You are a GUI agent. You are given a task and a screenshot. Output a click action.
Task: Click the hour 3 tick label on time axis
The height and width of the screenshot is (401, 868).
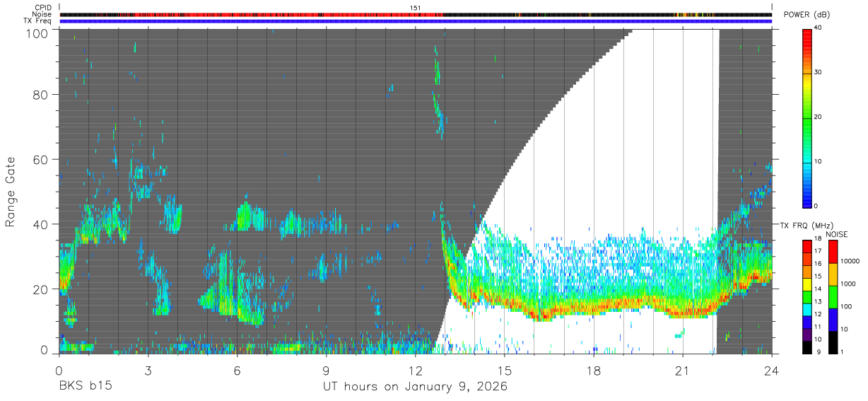[148, 370]
